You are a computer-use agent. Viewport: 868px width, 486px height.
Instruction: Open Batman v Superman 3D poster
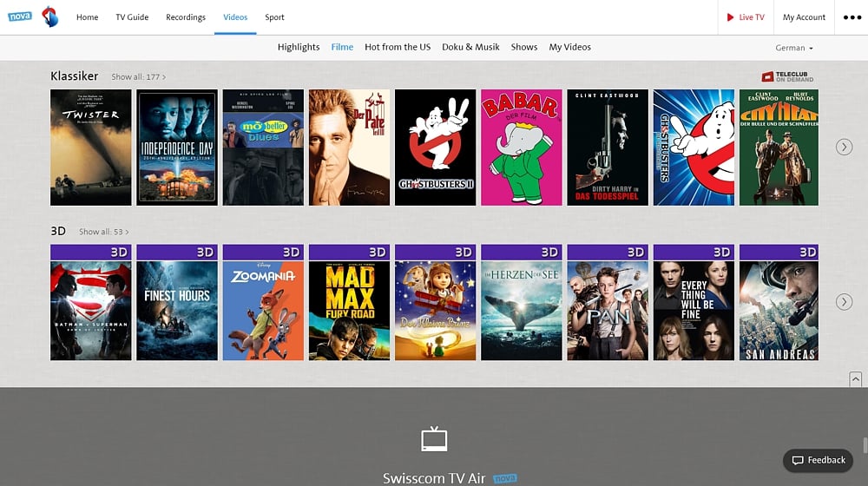(91, 302)
